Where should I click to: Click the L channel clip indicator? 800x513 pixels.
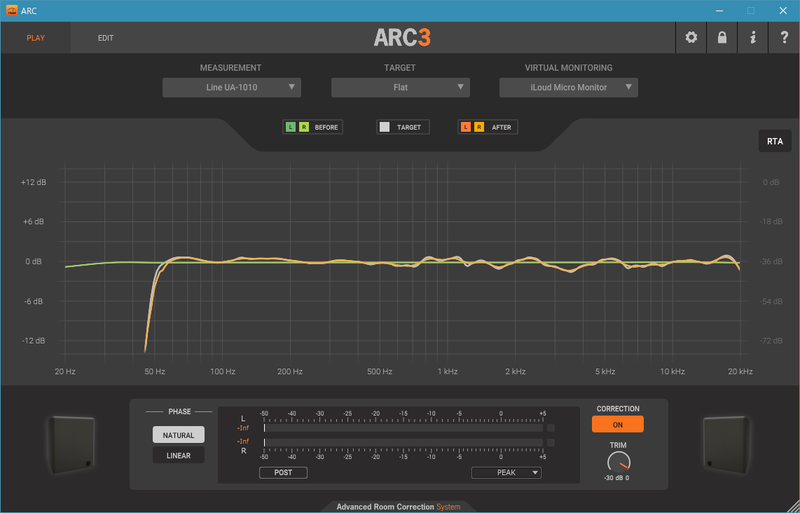coord(551,428)
